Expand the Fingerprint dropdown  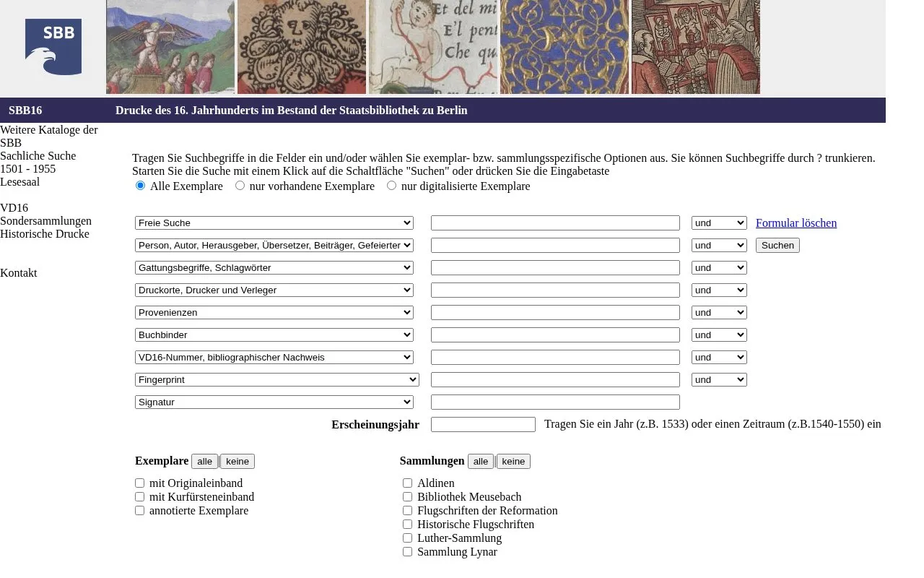click(x=277, y=380)
